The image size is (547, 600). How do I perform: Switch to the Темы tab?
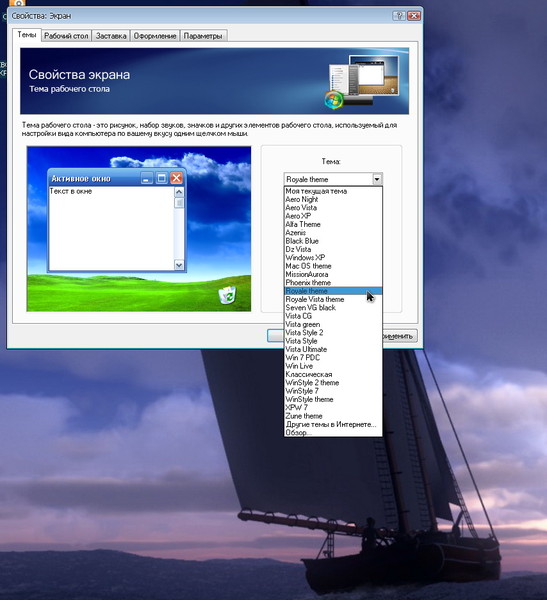(26, 35)
